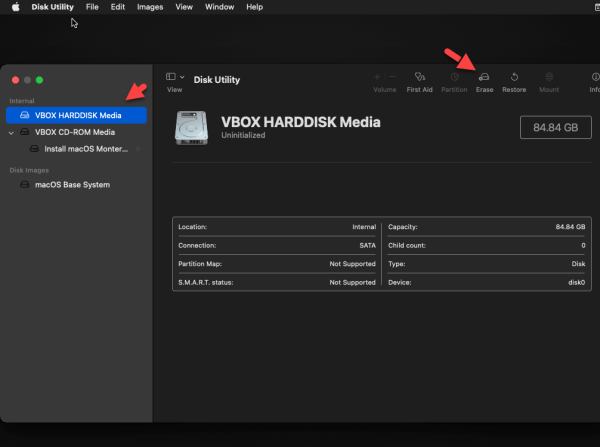The height and width of the screenshot is (447, 600).
Task: Open the Apple menu
Action: tap(15, 7)
